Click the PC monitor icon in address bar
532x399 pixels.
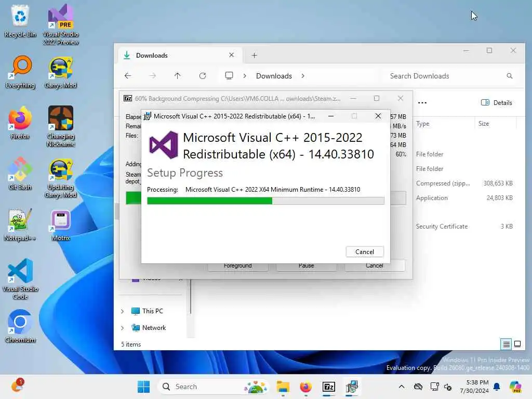pyautogui.click(x=229, y=76)
